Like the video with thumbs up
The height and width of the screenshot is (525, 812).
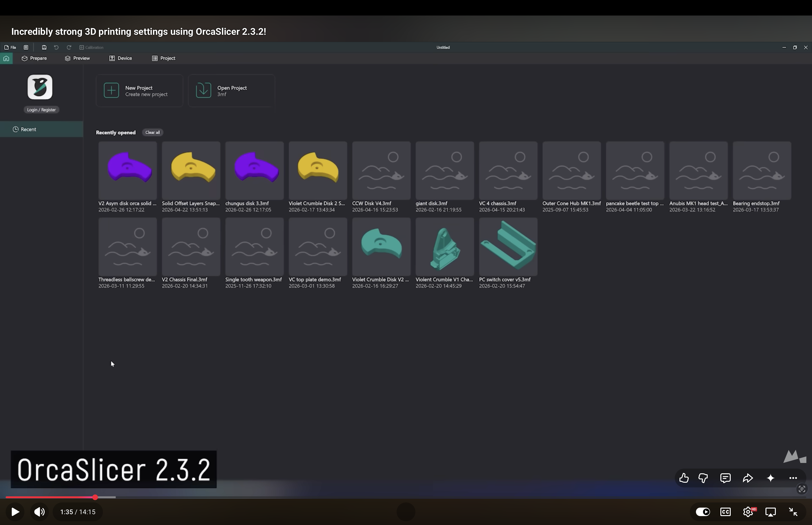point(684,478)
